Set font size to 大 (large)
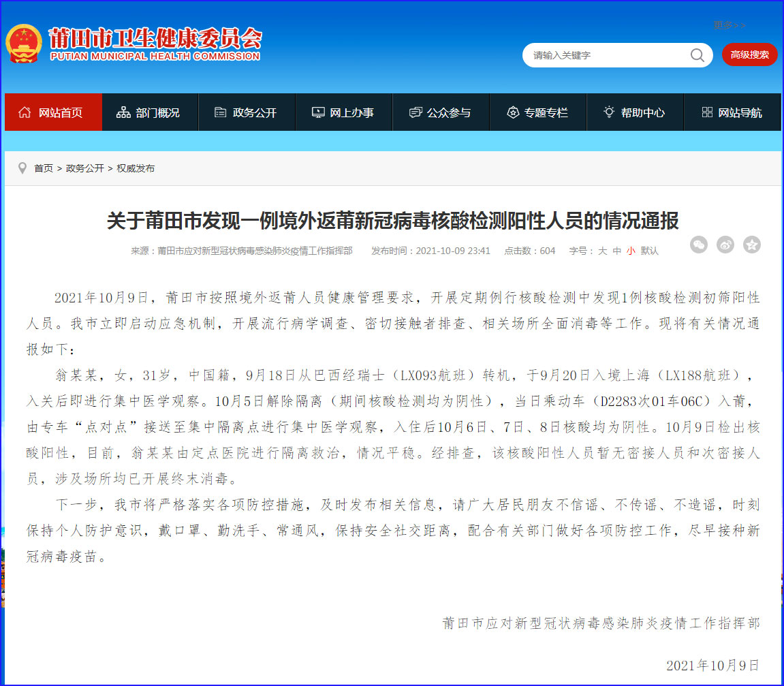The image size is (784, 686). pyautogui.click(x=602, y=251)
